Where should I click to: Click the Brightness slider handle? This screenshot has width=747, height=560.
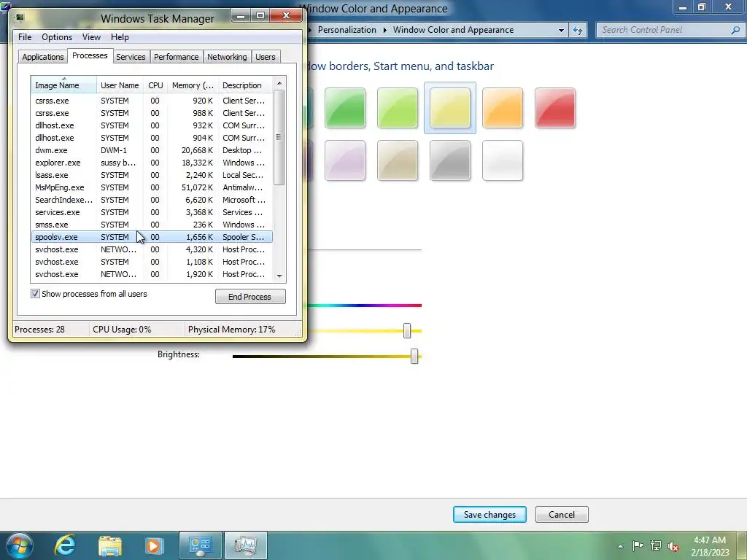414,356
